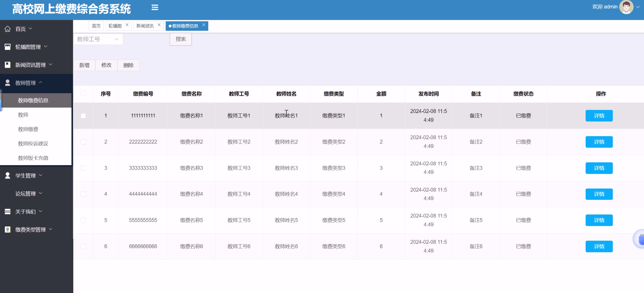Toggle the hamburger sidebar collapse icon
Screen dimensions: 644x293
coord(155,7)
